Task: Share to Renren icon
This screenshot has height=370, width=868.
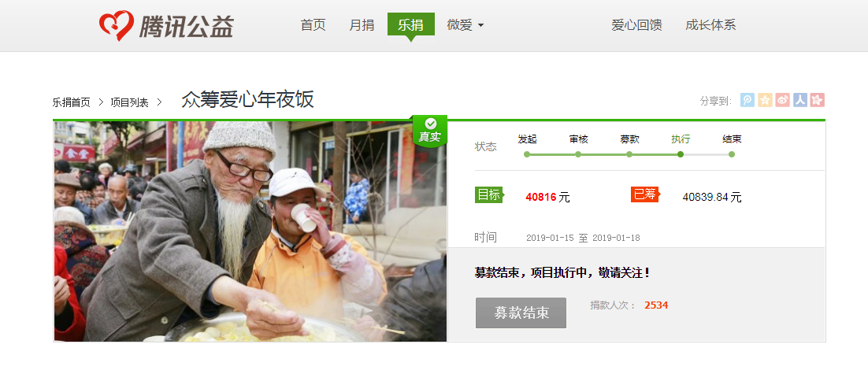Action: [800, 100]
